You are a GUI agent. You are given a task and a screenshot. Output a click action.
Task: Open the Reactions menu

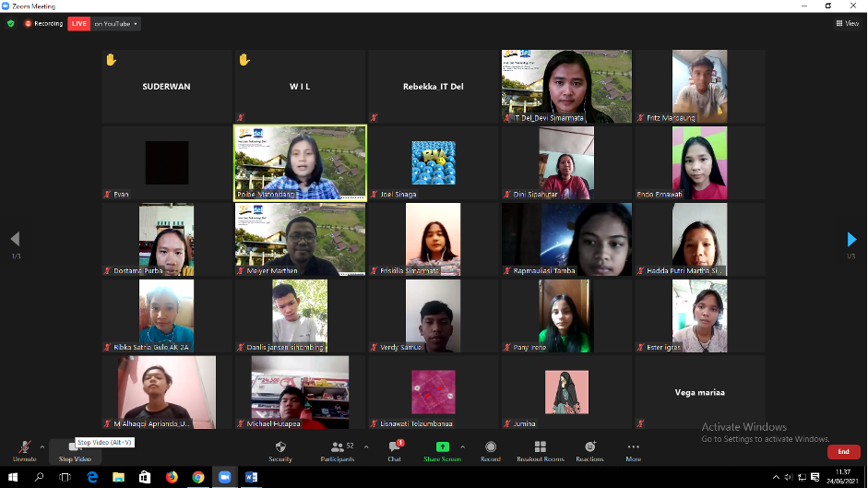(x=589, y=451)
